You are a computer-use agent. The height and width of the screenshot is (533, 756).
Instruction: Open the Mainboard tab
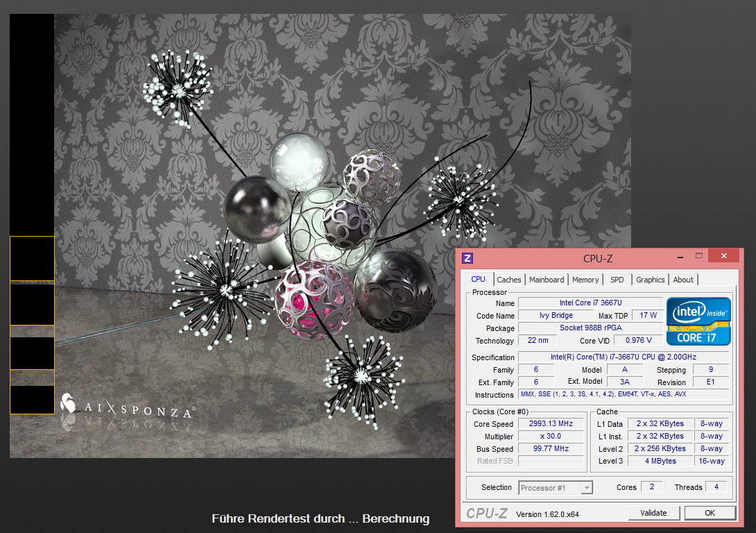547,280
